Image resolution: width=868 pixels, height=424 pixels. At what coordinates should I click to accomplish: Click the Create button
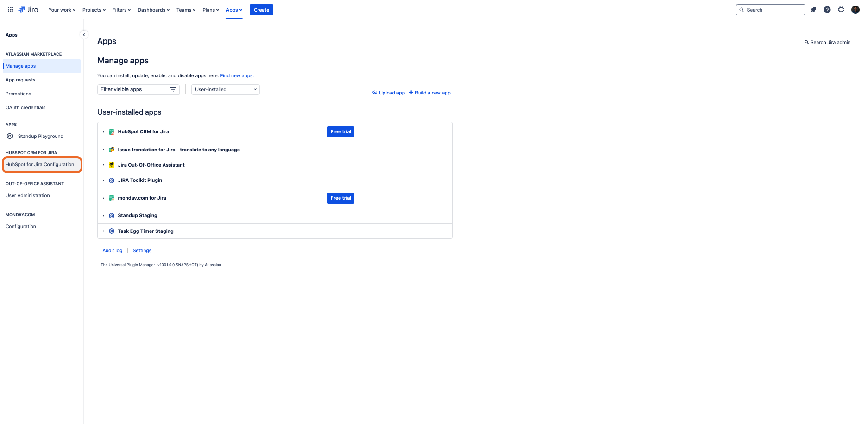point(261,10)
